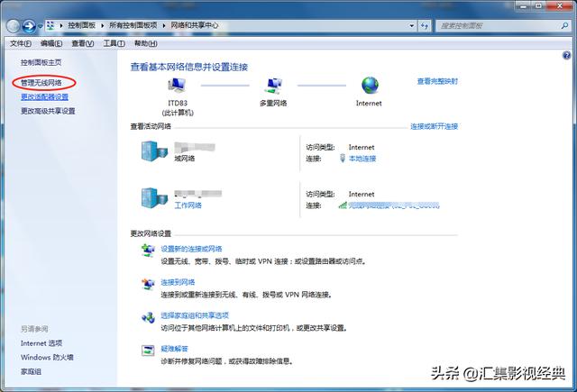Open the 工具(T) menu
The width and height of the screenshot is (577, 392).
point(114,43)
